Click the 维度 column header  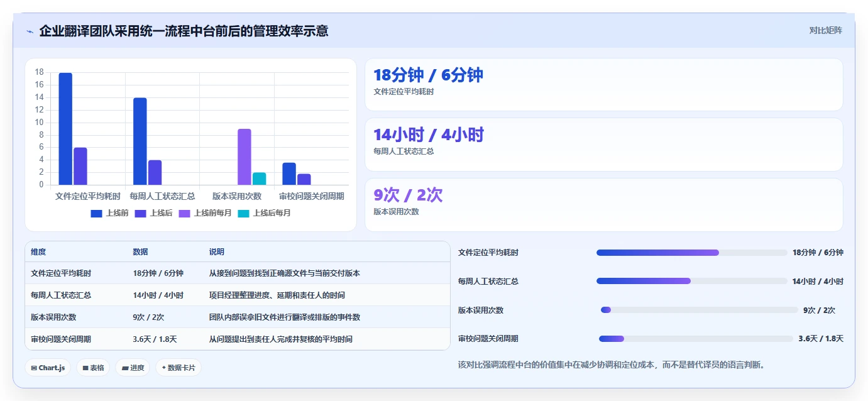(x=38, y=252)
